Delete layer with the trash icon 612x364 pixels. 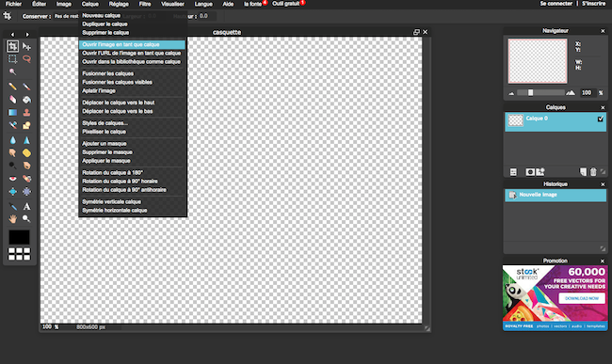click(x=593, y=172)
